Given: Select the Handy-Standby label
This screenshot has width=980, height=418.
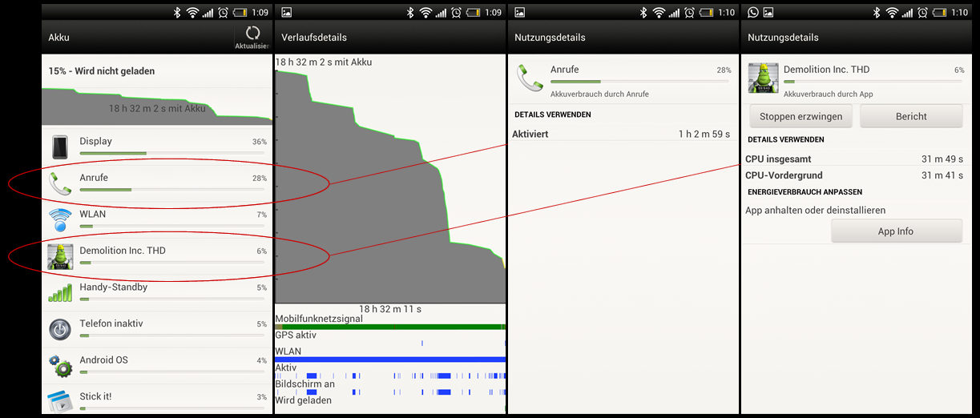Looking at the screenshot, I should click(x=113, y=287).
